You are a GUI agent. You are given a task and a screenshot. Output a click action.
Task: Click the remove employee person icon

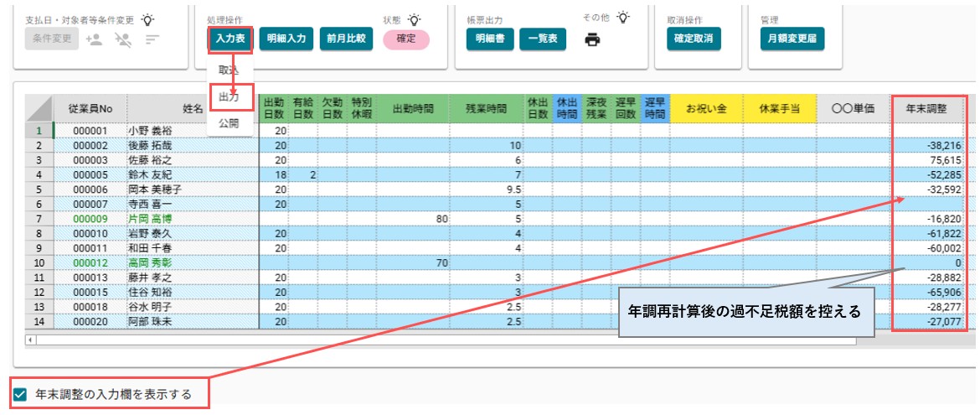point(124,39)
